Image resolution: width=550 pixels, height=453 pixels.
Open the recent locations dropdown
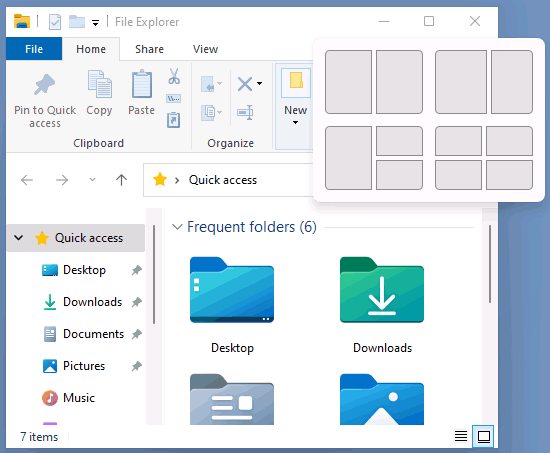pyautogui.click(x=92, y=180)
